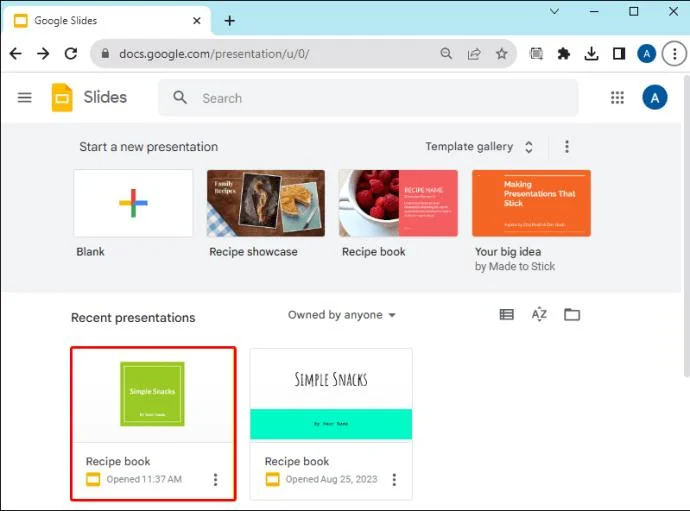The height and width of the screenshot is (511, 690).
Task: Click the Slides file icon beside Opened Aug 25, 2023
Action: coord(272,479)
